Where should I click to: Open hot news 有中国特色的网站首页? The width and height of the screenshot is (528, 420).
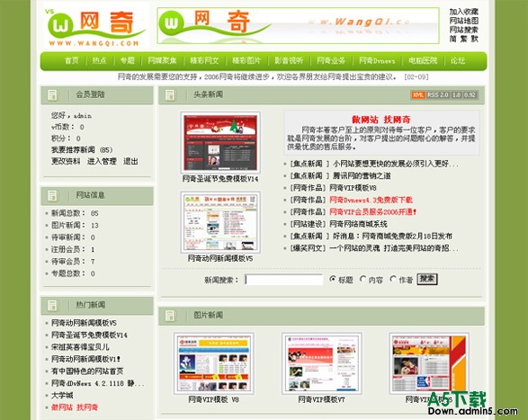(87, 371)
